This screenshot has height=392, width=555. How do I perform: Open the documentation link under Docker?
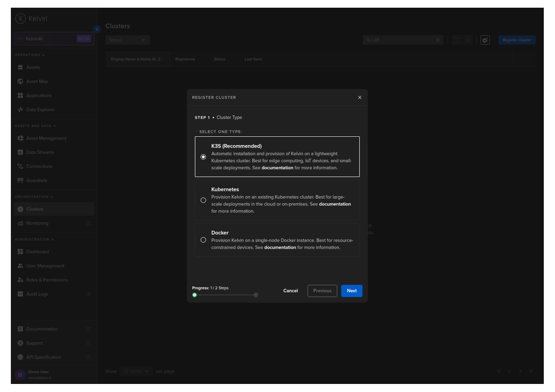(280, 247)
